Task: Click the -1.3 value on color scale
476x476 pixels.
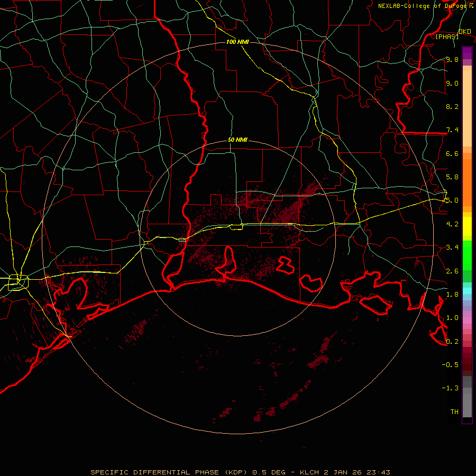Action: tap(450, 388)
